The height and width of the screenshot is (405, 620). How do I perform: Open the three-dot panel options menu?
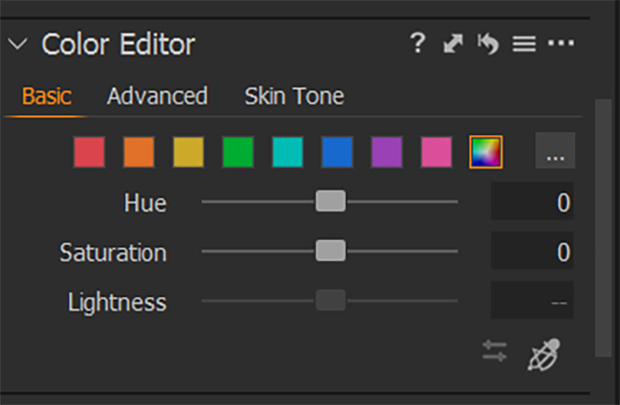point(561,43)
